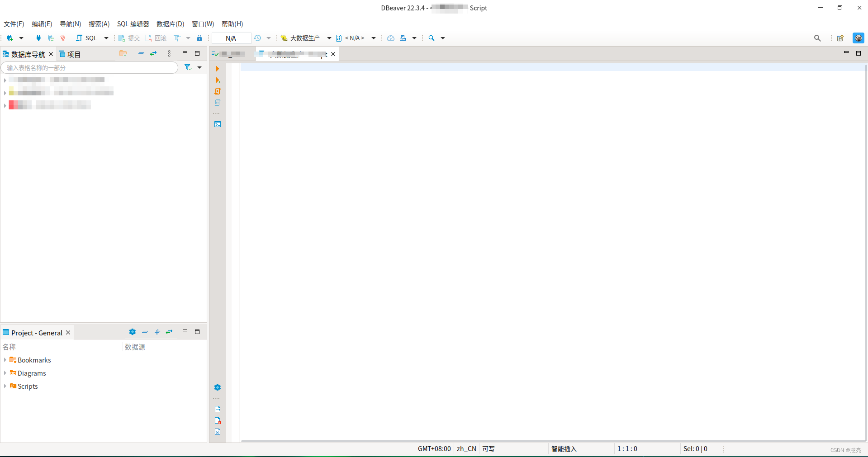Show execution plan icon

[x=218, y=103]
